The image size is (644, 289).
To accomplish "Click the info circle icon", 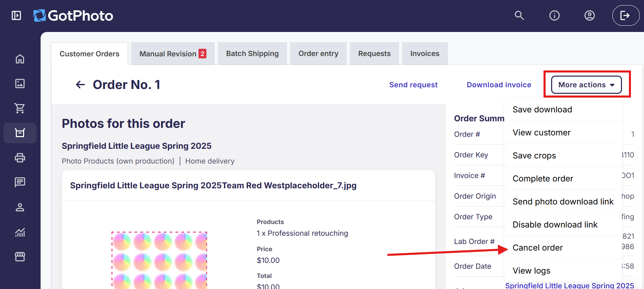I will click(x=554, y=15).
